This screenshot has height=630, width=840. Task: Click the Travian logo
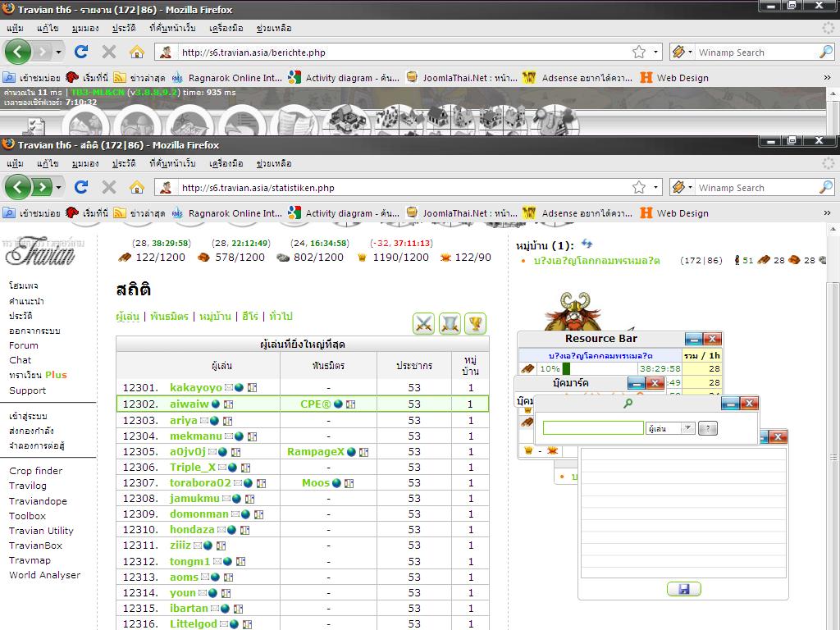pyautogui.click(x=41, y=251)
